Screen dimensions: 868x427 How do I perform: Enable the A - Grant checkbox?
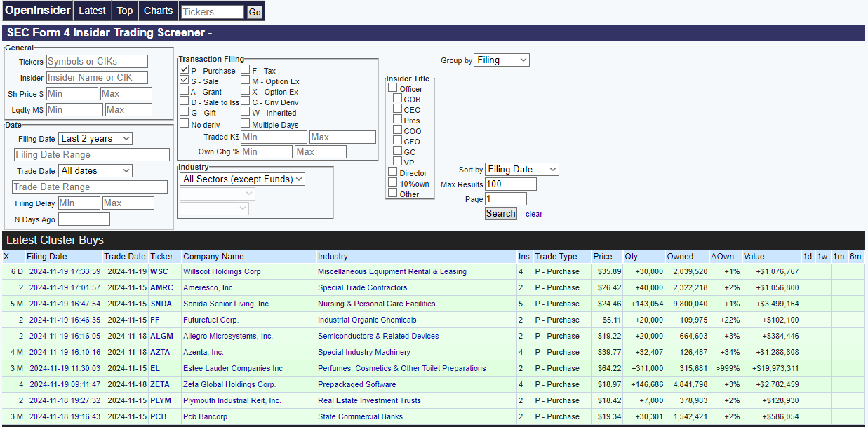pyautogui.click(x=184, y=91)
